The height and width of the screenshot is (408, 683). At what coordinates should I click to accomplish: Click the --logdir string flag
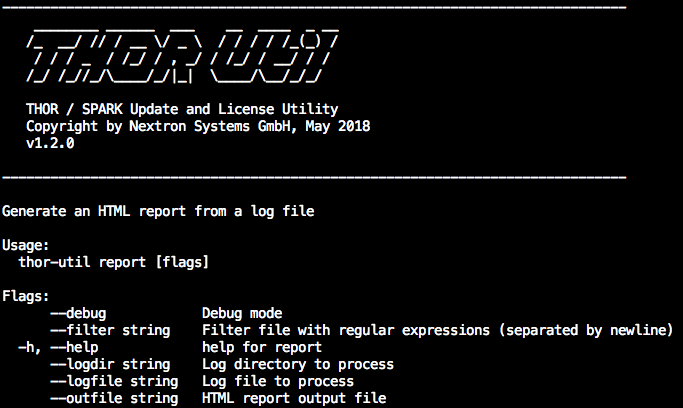pyautogui.click(x=110, y=364)
